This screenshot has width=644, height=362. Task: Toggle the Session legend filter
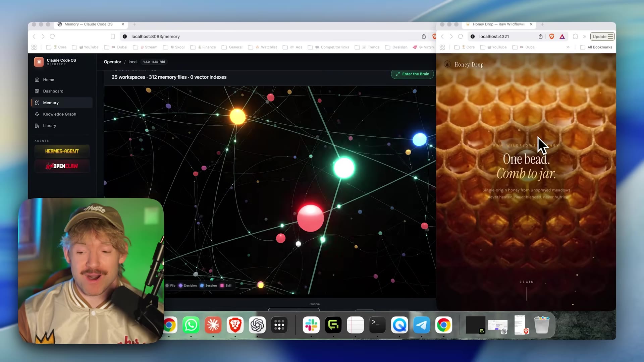point(208,286)
